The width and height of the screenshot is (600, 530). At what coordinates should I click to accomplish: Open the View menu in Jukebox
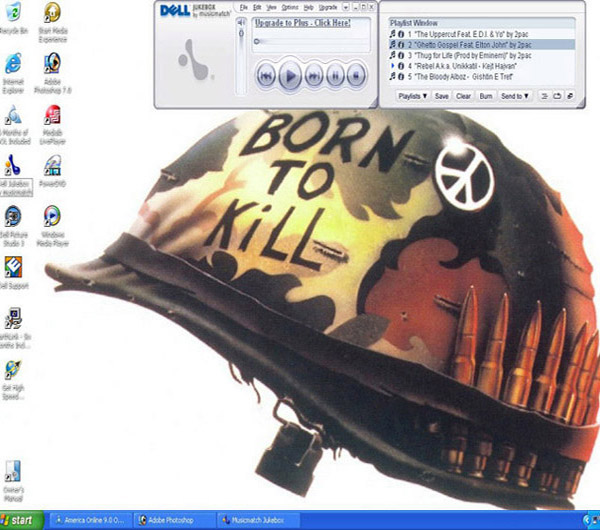coord(271,7)
